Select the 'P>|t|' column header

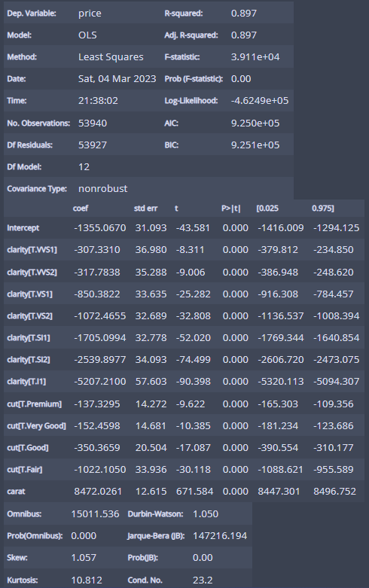(x=230, y=209)
